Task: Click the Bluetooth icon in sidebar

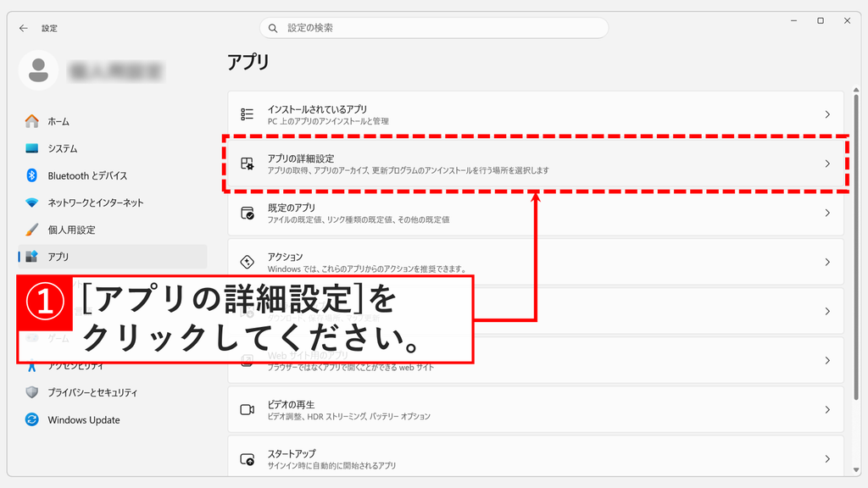Action: click(x=32, y=175)
